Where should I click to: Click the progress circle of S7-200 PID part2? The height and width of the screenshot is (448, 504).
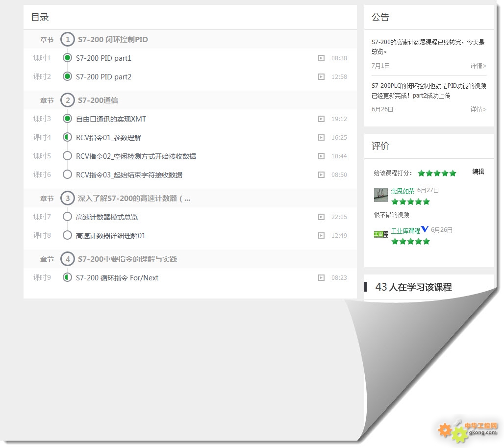pos(67,76)
